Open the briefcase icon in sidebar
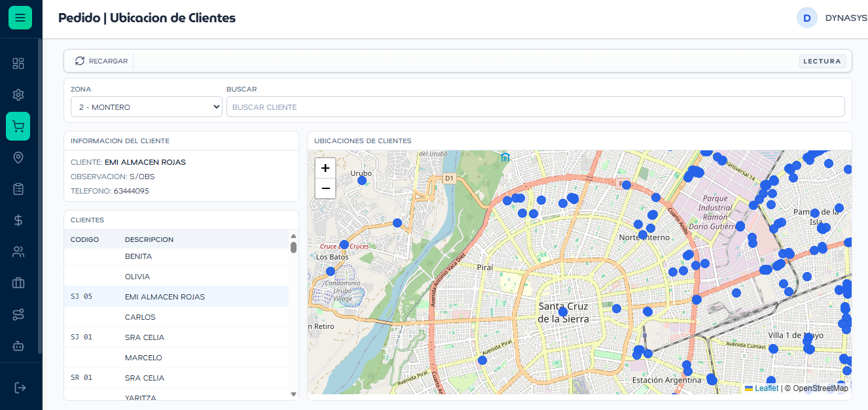Screen dimensions: 868x410 pyautogui.click(x=18, y=283)
